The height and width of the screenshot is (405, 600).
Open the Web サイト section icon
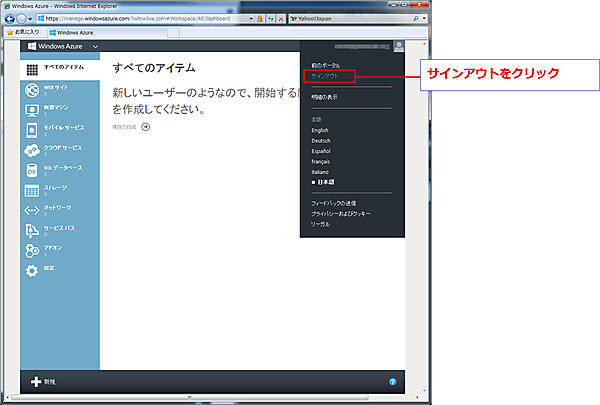click(32, 89)
